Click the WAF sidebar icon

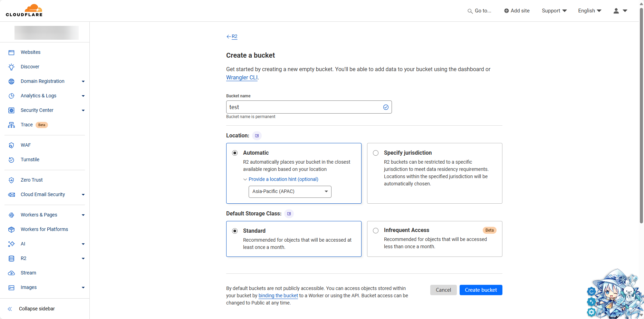coord(11,145)
